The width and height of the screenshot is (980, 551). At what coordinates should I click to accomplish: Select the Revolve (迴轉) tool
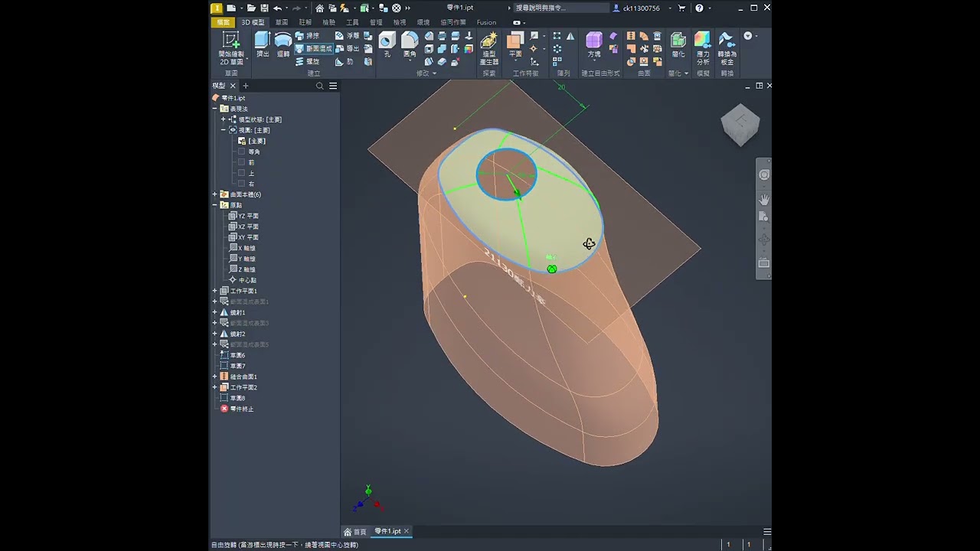tap(283, 44)
